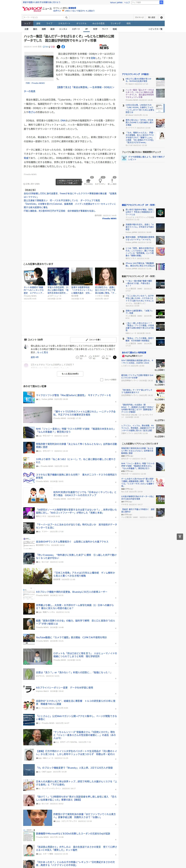Focus the ウェブ検索 input field

(x=145, y=2)
